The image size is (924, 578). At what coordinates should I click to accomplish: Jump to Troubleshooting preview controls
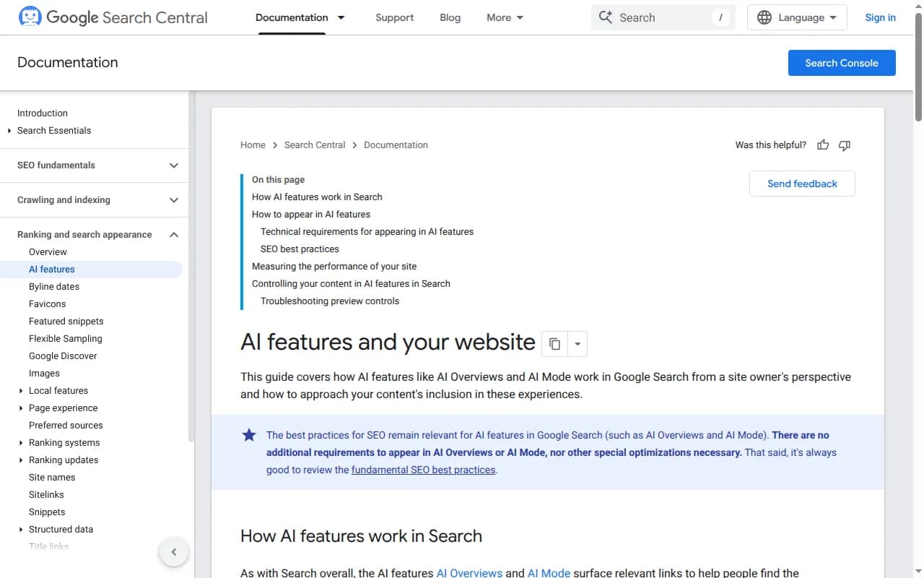(x=330, y=301)
